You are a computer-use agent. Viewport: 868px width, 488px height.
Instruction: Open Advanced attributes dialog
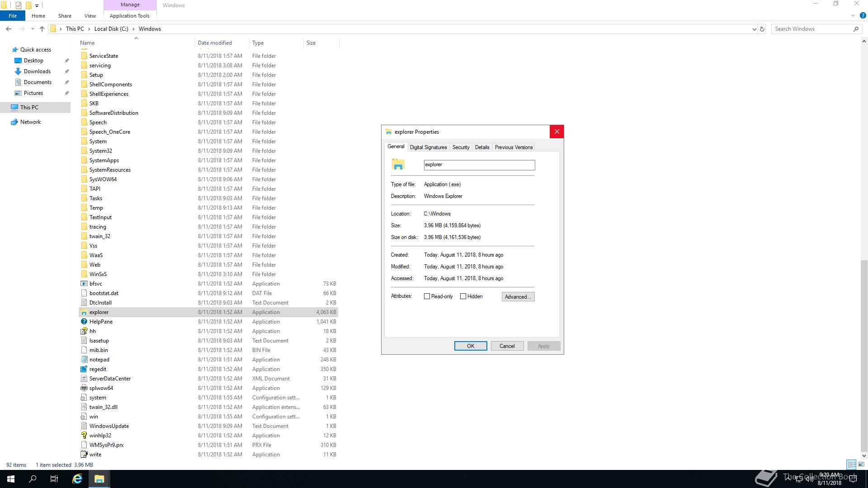[518, 297]
